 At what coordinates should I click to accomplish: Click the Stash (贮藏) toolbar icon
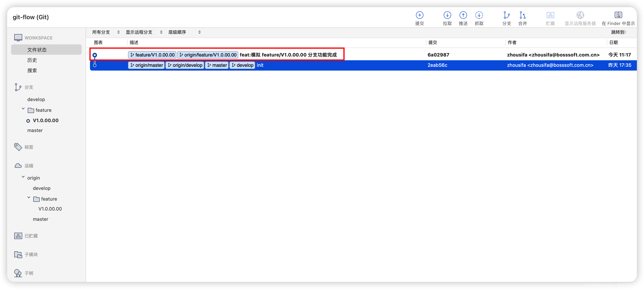coord(550,15)
